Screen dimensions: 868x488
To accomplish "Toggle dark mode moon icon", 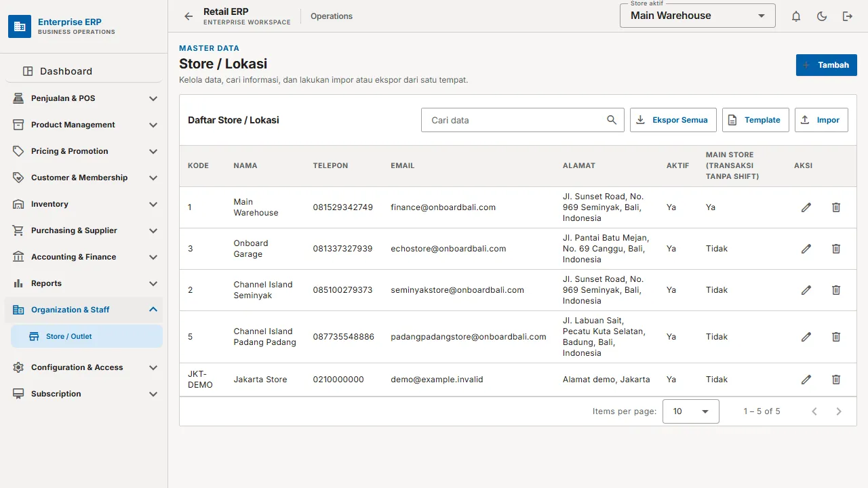I will (822, 16).
